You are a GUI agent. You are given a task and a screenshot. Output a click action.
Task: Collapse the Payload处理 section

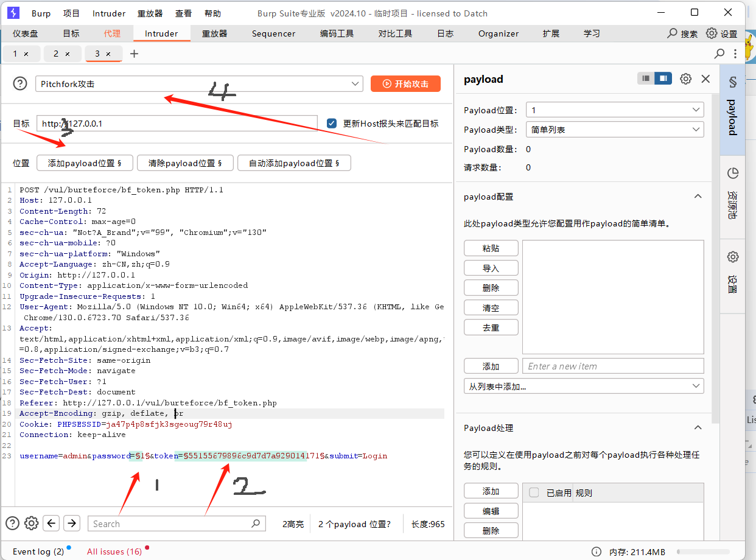coord(698,428)
